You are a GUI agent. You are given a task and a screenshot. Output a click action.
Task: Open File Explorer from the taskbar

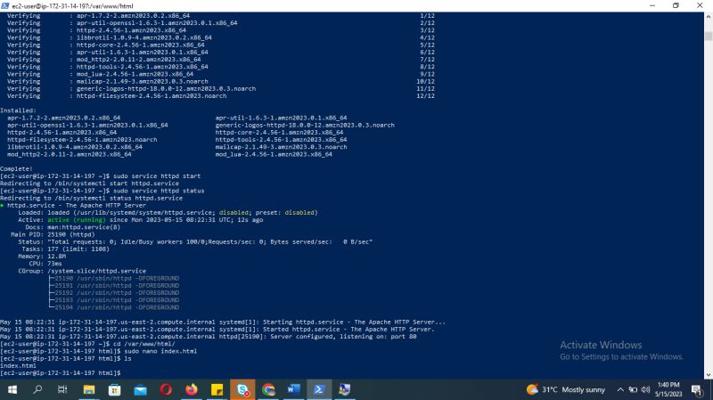(89, 390)
